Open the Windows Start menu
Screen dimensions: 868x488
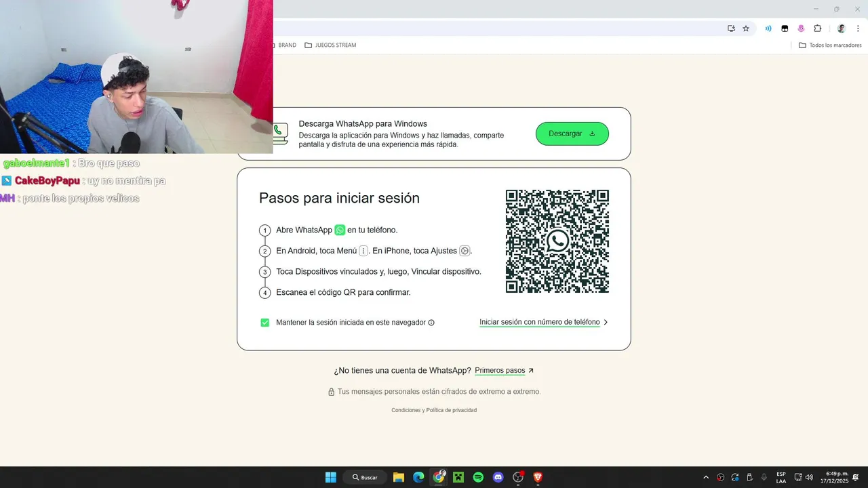[x=330, y=477]
